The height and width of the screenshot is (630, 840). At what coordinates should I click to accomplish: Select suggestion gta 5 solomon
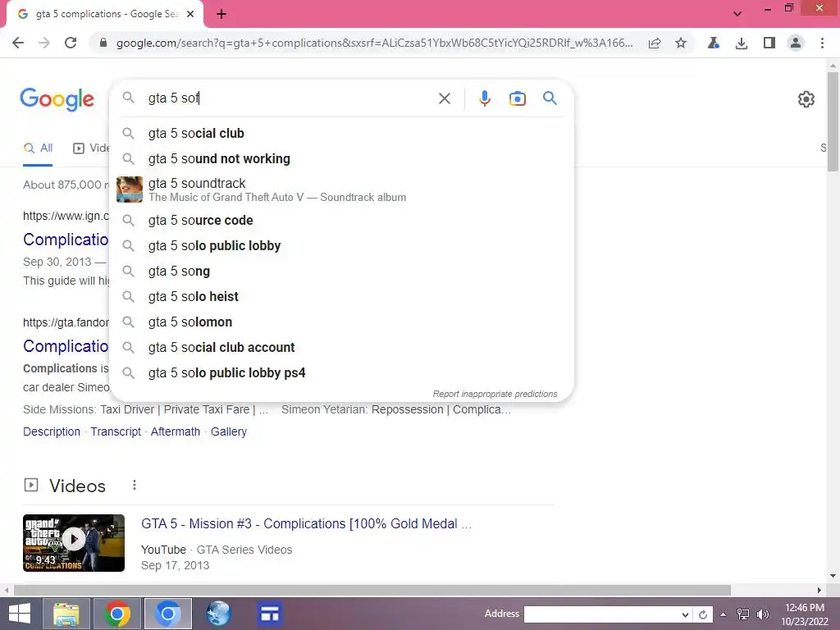(x=341, y=322)
